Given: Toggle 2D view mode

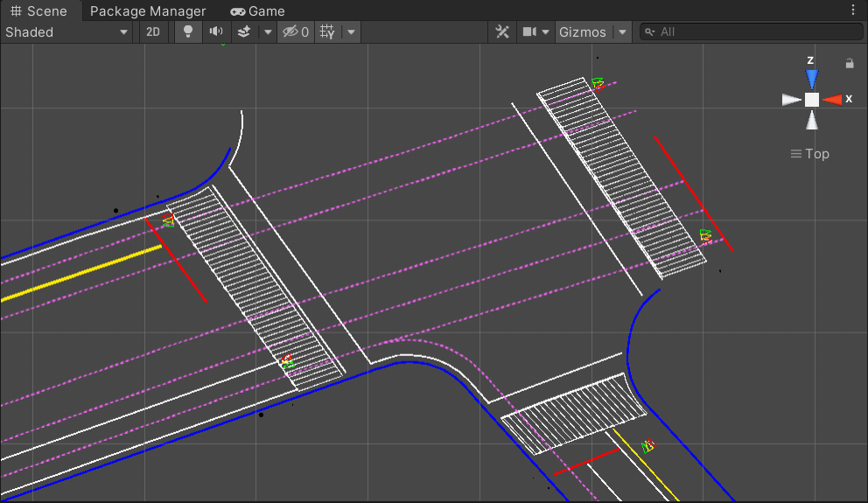Looking at the screenshot, I should pyautogui.click(x=153, y=32).
